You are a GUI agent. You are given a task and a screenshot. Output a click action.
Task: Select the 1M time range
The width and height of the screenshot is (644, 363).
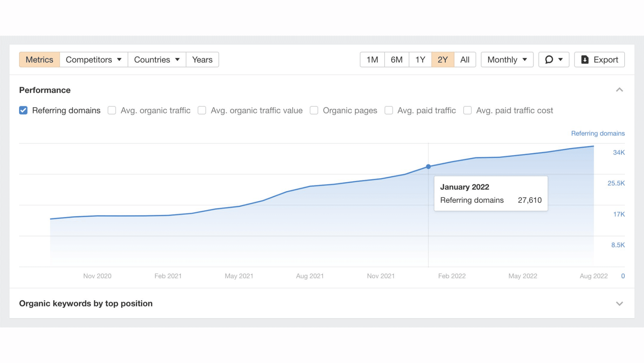[372, 59]
